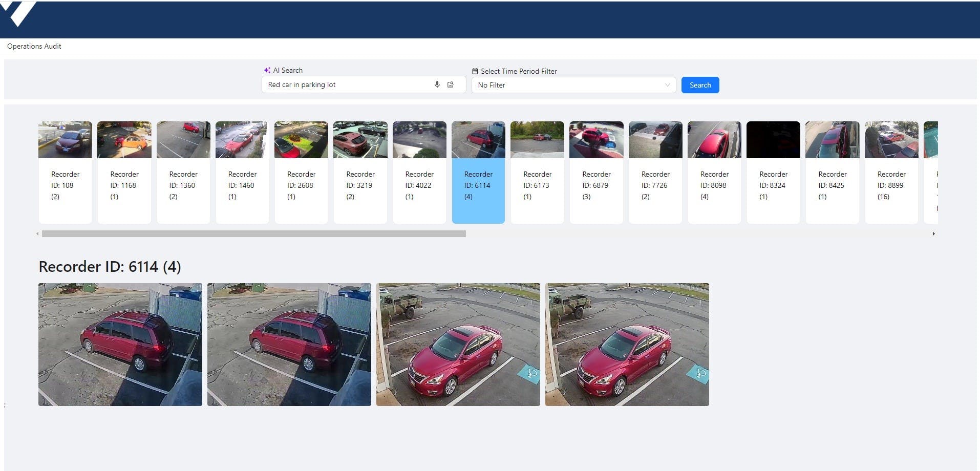Click the AI Search sparkle icon

click(x=267, y=70)
